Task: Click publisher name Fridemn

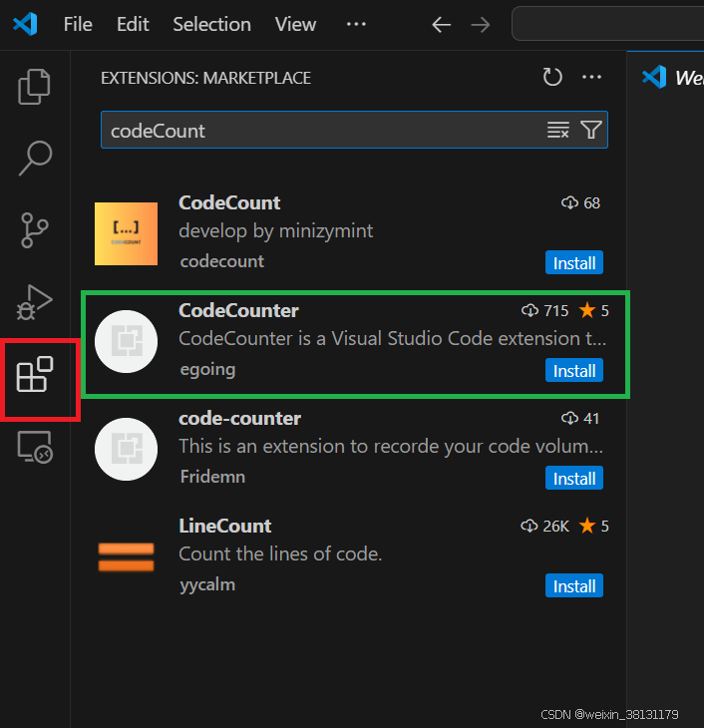Action: pos(212,477)
